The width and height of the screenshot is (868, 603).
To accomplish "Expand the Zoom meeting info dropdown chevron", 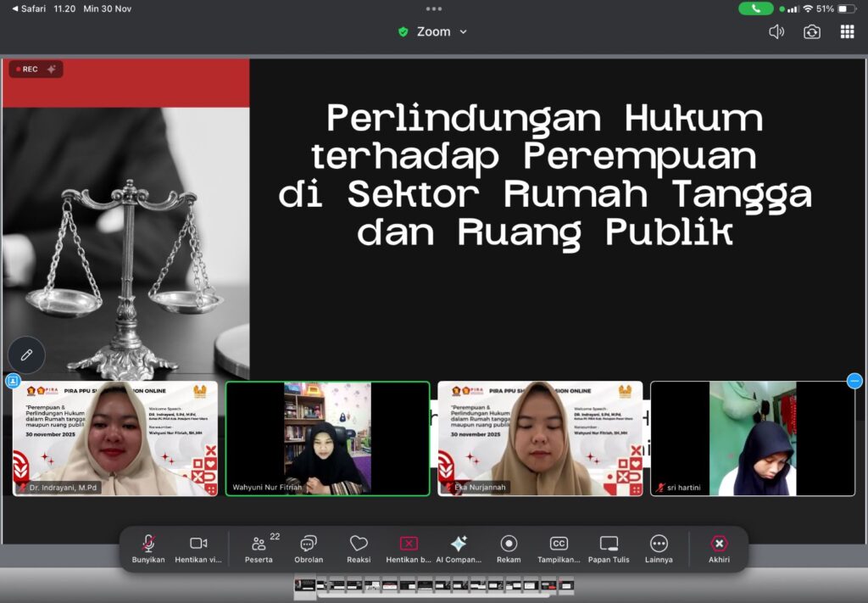I will [464, 32].
